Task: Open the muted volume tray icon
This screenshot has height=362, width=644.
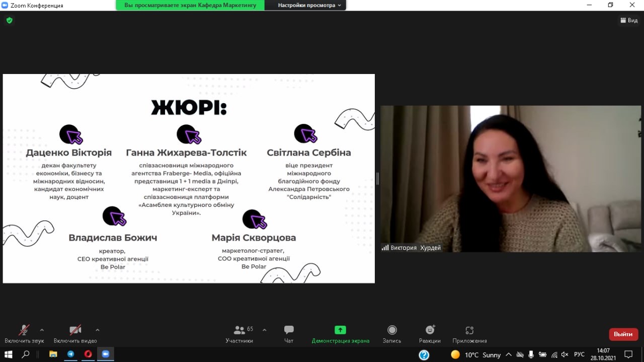Action: (x=565, y=355)
